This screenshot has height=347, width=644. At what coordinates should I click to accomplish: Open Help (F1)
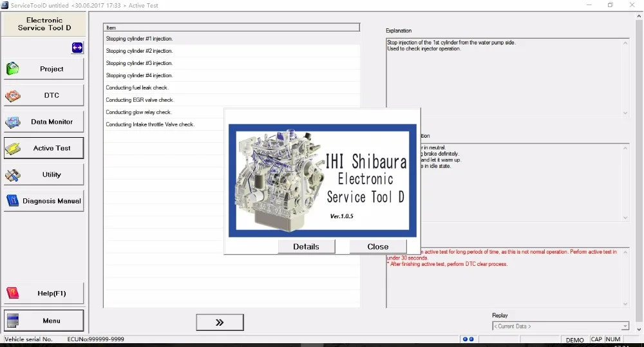(44, 293)
